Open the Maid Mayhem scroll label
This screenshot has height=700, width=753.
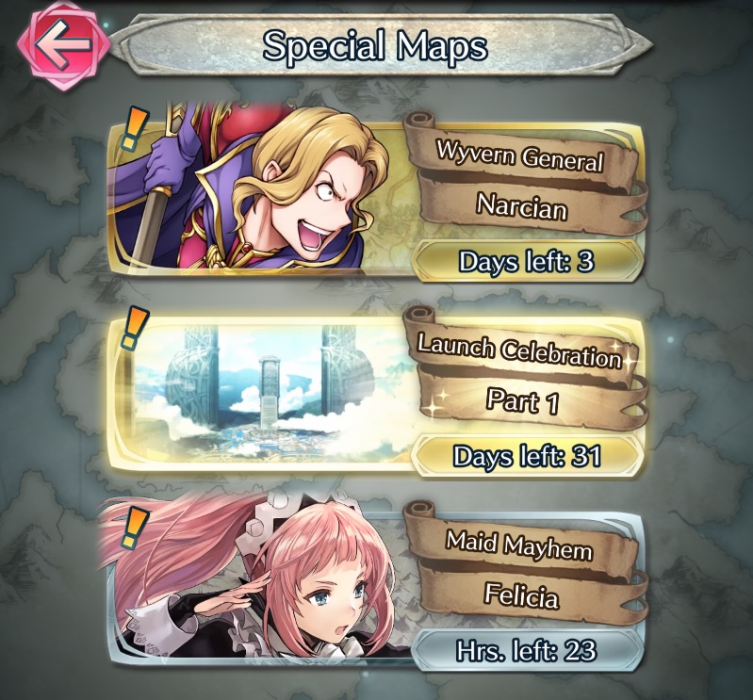[519, 546]
